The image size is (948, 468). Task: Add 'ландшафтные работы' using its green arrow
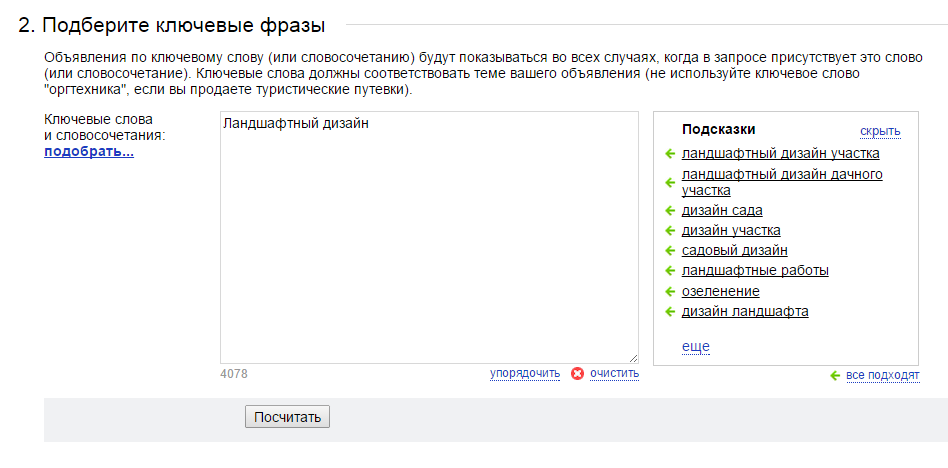(669, 271)
